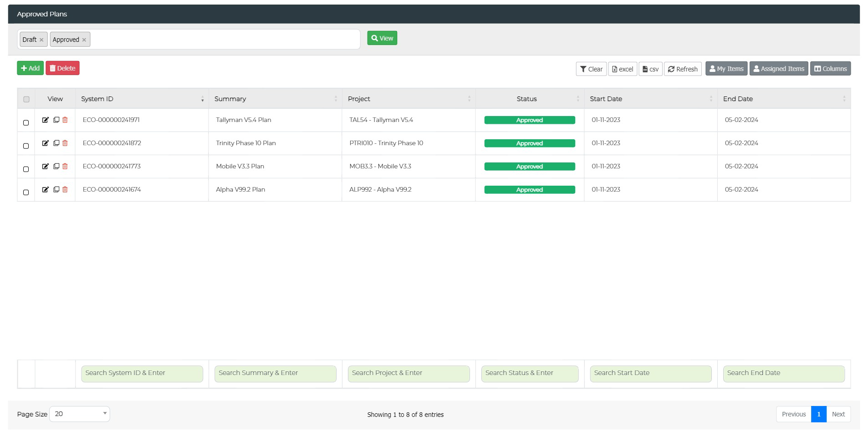
Task: Click the Approved status badge for Trinity Phase 10
Action: [x=530, y=143]
